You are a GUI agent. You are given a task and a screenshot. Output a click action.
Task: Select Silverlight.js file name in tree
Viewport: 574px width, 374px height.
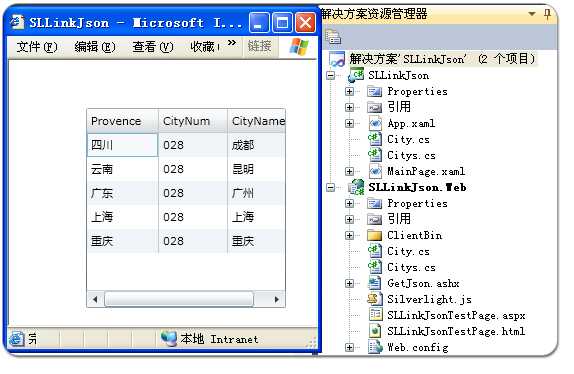pos(429,299)
